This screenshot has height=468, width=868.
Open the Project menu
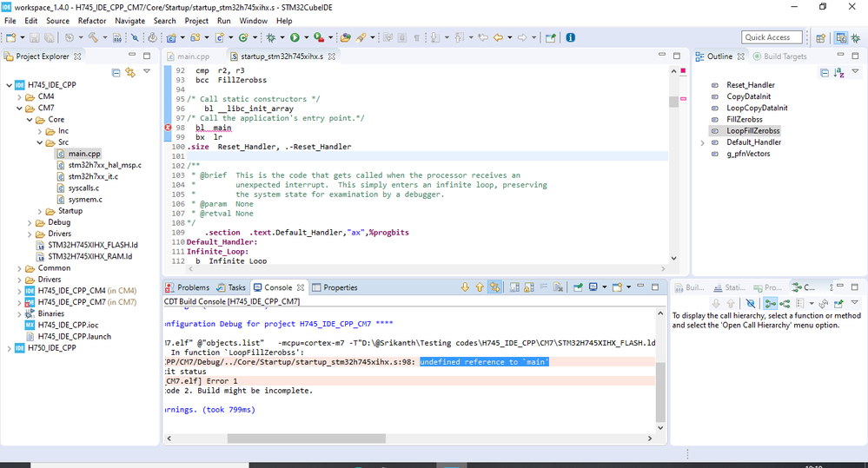[196, 21]
